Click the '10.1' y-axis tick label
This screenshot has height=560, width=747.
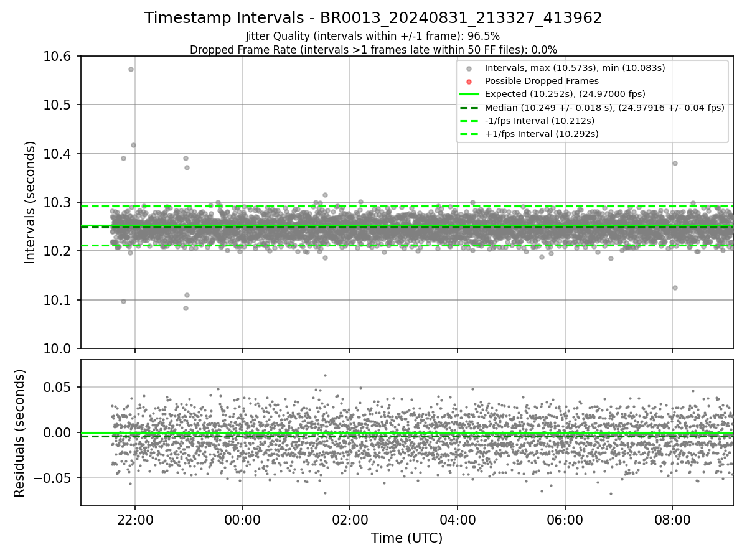[x=59, y=300]
